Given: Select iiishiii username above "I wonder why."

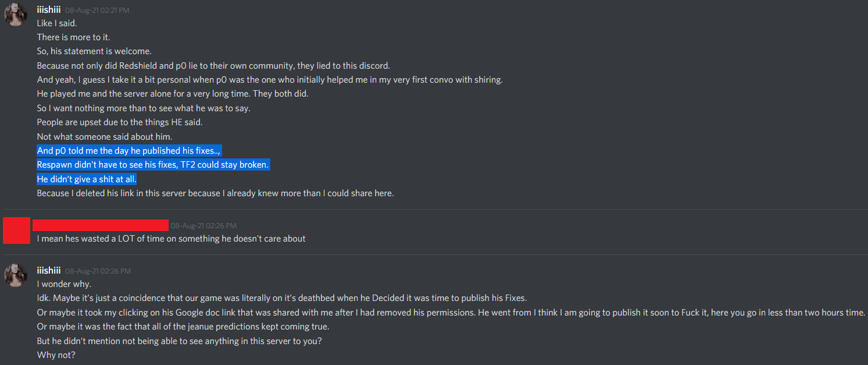Looking at the screenshot, I should [49, 271].
